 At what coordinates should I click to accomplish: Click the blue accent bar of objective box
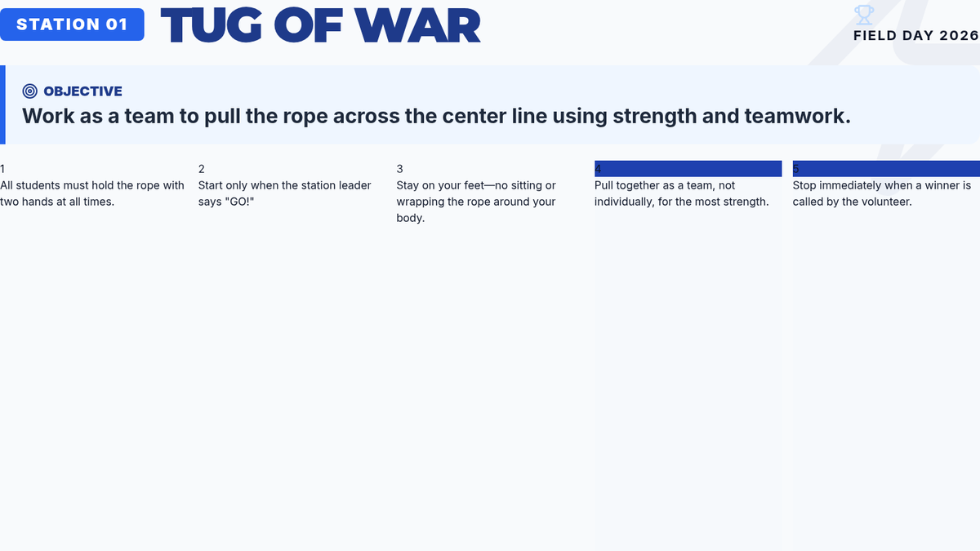pyautogui.click(x=2, y=104)
